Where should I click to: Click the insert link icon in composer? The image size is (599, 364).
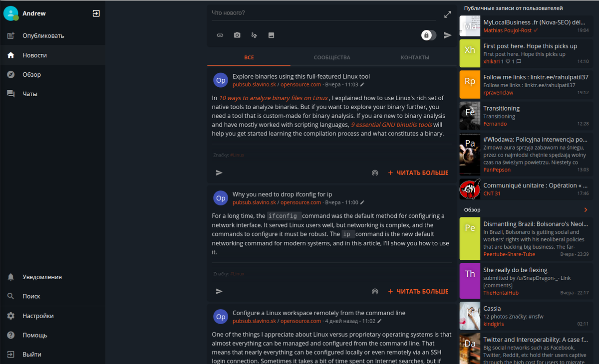[x=220, y=35]
